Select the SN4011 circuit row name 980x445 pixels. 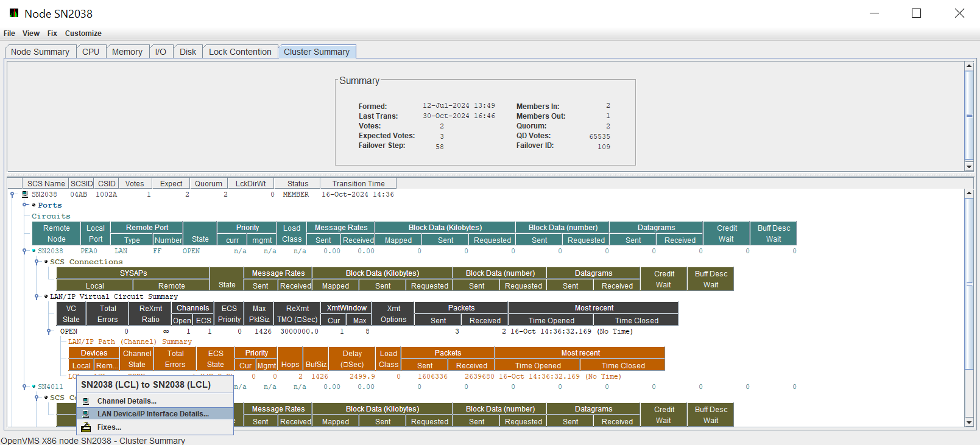tap(51, 387)
